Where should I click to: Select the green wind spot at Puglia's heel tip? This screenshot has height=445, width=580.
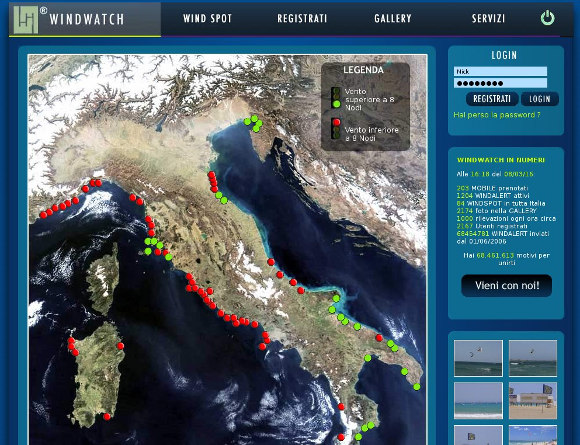click(x=417, y=387)
